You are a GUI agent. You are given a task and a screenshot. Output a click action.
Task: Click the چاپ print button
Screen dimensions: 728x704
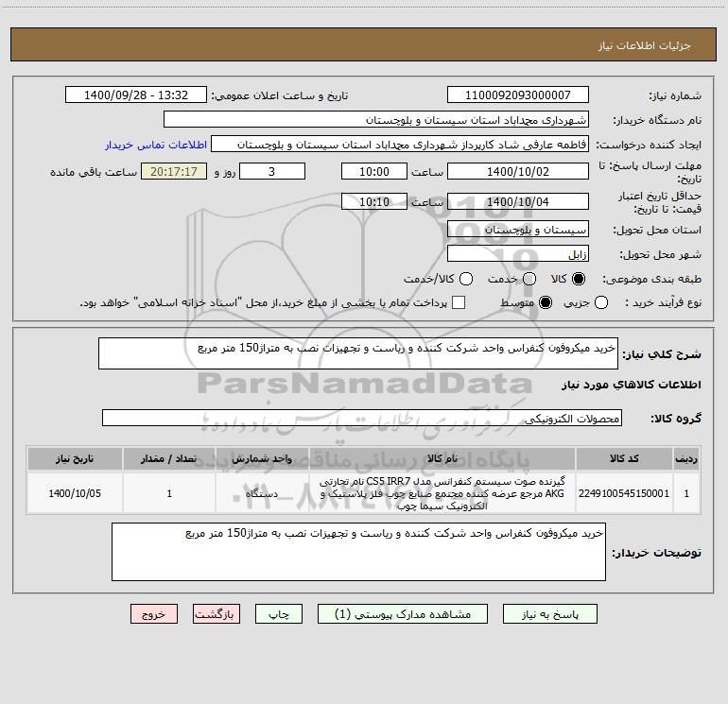[279, 614]
